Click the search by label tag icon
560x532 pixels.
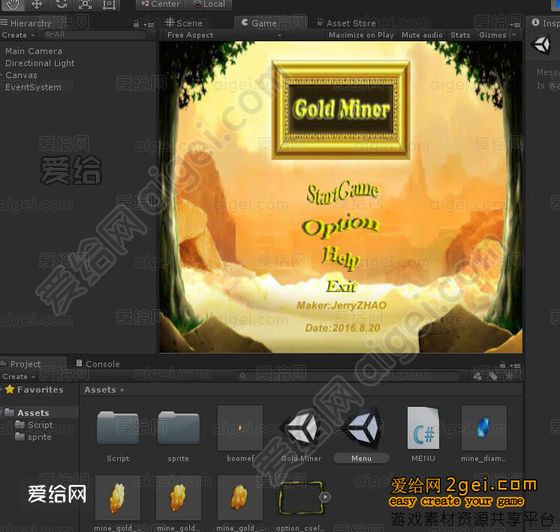coord(493,376)
